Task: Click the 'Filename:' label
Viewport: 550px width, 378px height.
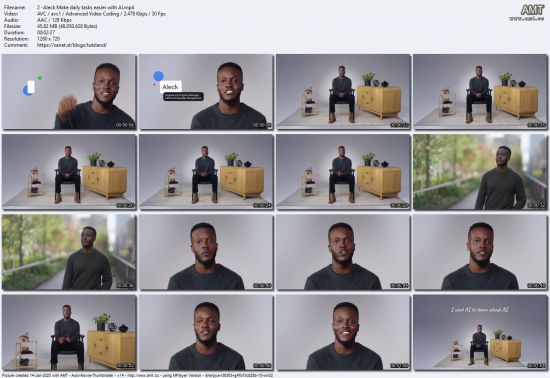Action: coord(15,7)
